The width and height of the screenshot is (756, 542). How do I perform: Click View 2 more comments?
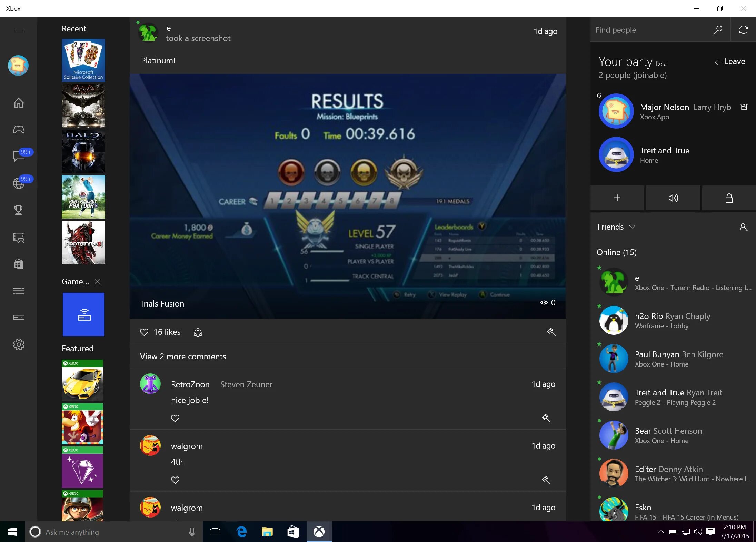[183, 357]
